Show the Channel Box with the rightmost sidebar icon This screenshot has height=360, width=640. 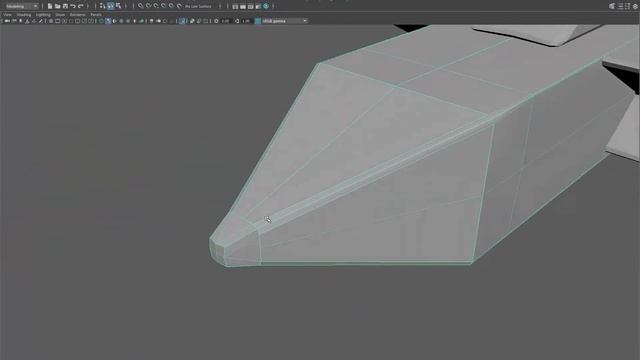[x=635, y=6]
